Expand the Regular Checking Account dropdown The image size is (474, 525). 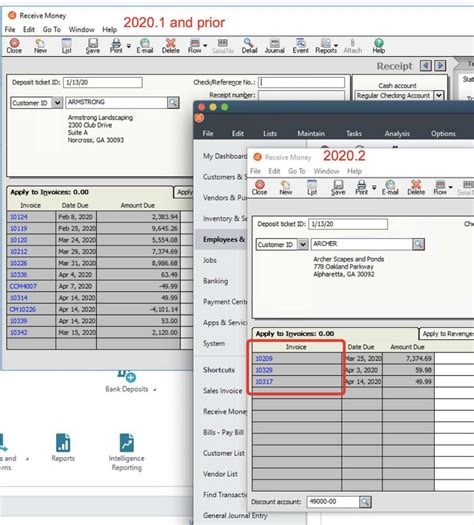click(x=439, y=95)
